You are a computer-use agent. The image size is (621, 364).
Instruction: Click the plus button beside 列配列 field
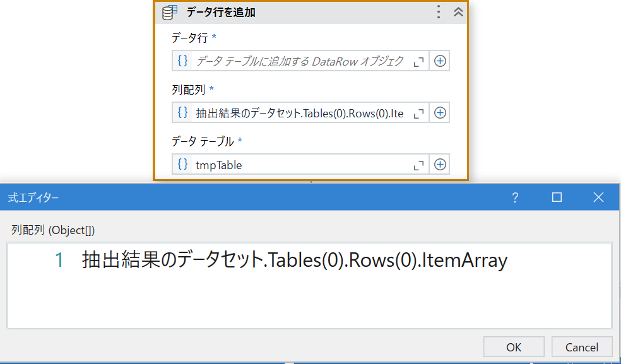[x=440, y=113]
